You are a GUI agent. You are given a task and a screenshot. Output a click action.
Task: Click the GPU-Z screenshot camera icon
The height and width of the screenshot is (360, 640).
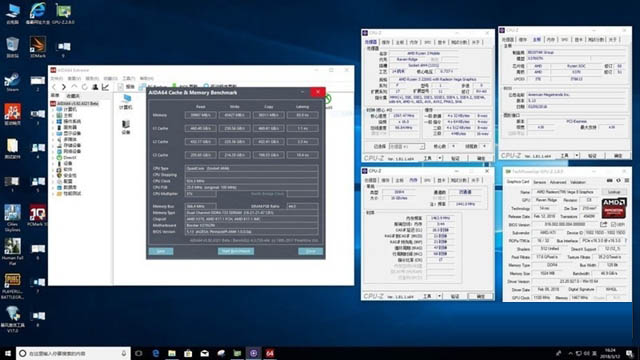(x=609, y=180)
